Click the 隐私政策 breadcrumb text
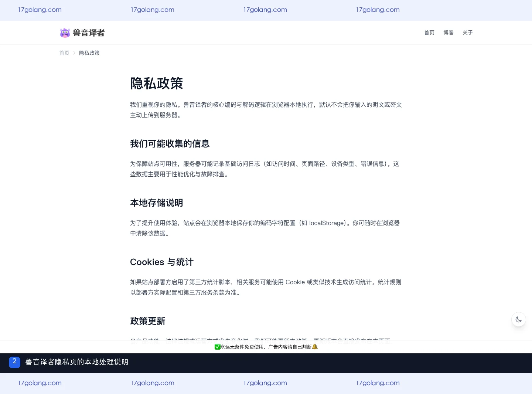 pyautogui.click(x=89, y=53)
